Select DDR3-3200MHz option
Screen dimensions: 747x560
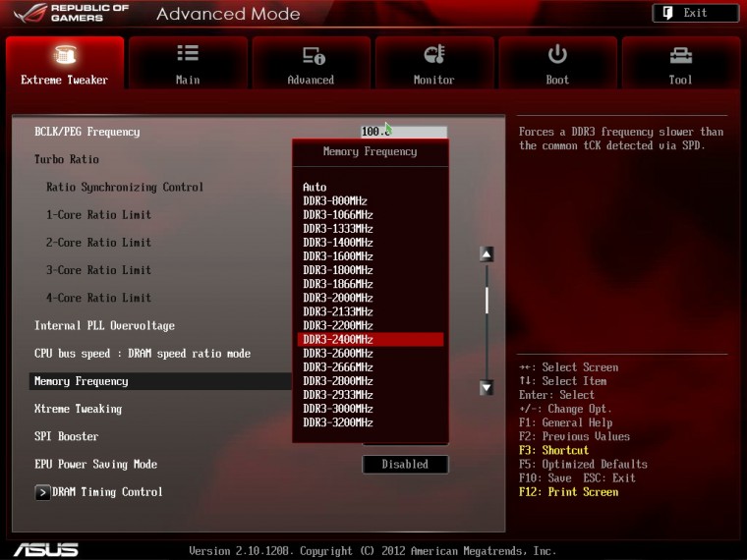coord(337,422)
